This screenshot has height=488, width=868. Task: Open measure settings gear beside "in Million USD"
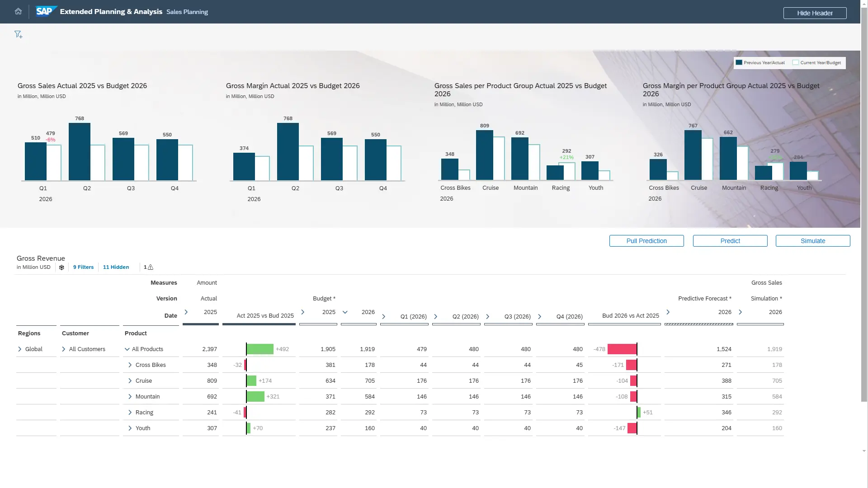coord(61,267)
